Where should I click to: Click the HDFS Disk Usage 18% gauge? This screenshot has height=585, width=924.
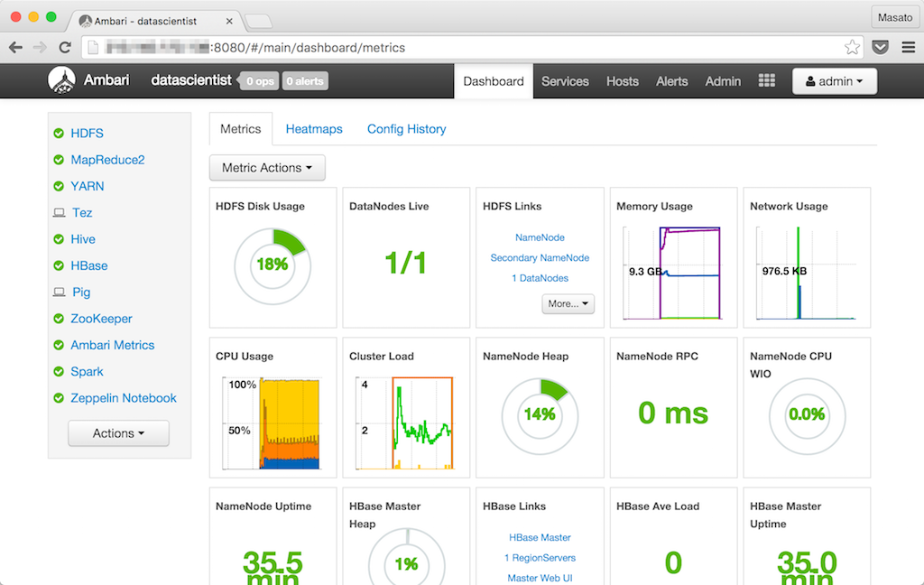pyautogui.click(x=273, y=266)
